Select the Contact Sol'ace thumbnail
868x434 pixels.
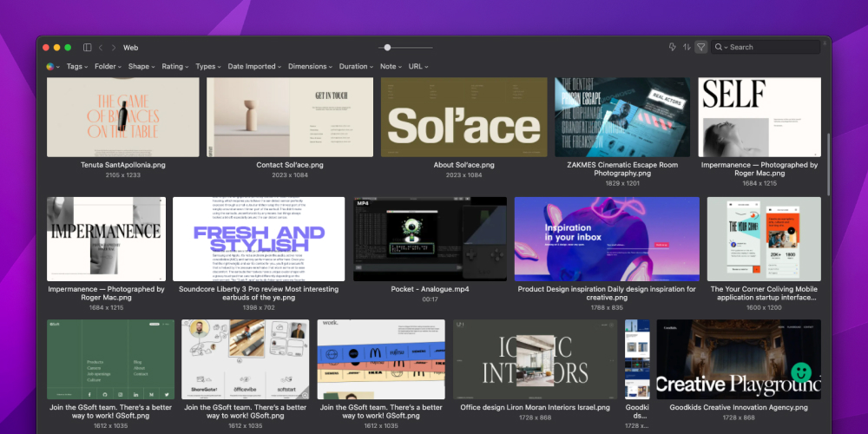[x=290, y=117]
